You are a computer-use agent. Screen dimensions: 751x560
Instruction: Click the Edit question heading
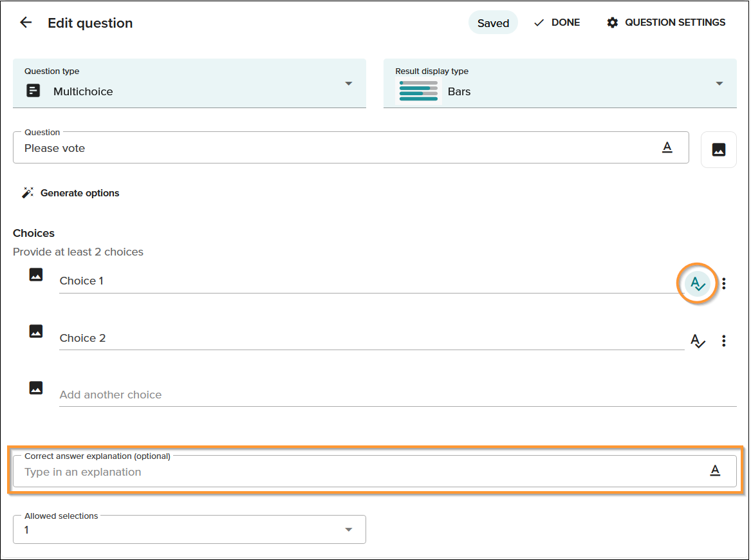click(90, 23)
